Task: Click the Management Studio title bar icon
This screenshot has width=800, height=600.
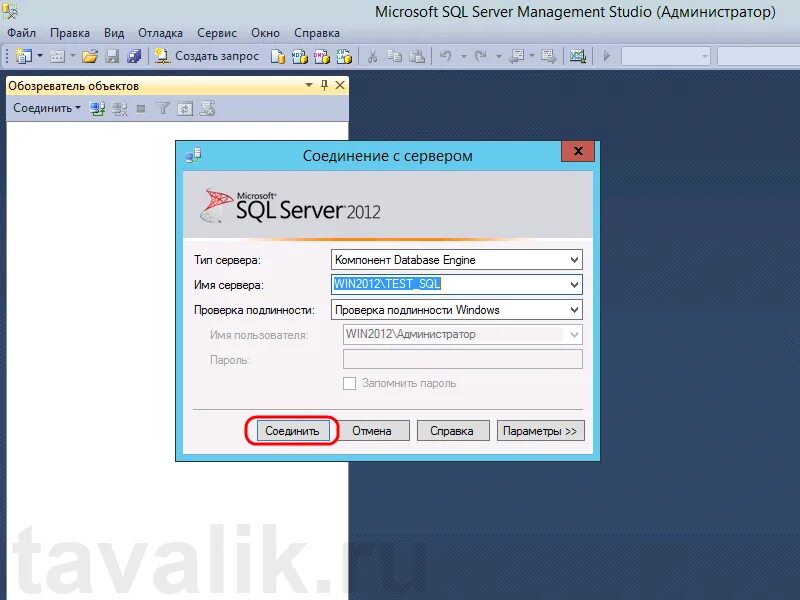Action: [10, 10]
